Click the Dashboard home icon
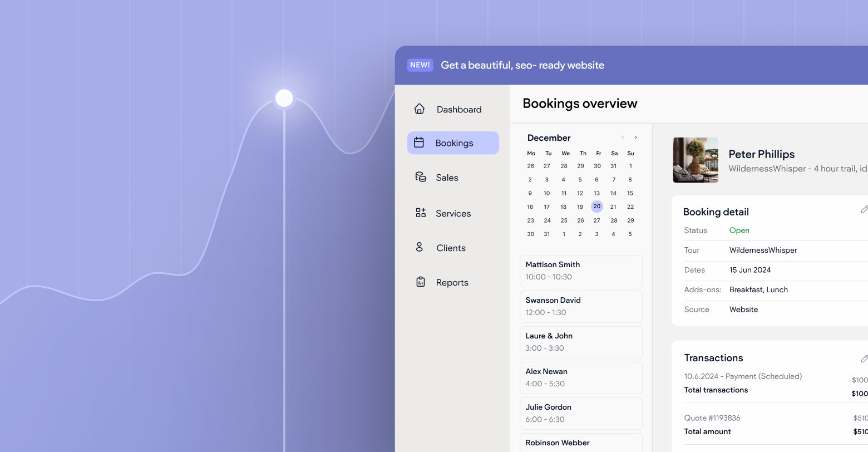The height and width of the screenshot is (452, 868). (x=420, y=109)
